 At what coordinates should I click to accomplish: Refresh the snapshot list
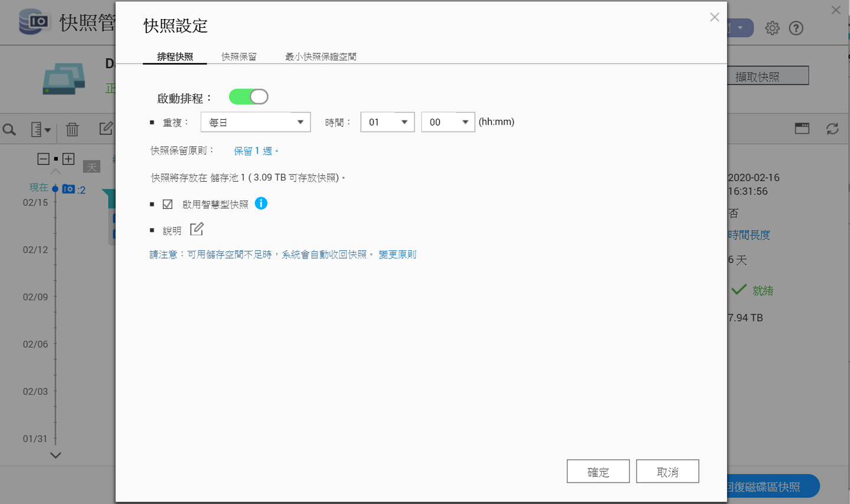coord(832,130)
